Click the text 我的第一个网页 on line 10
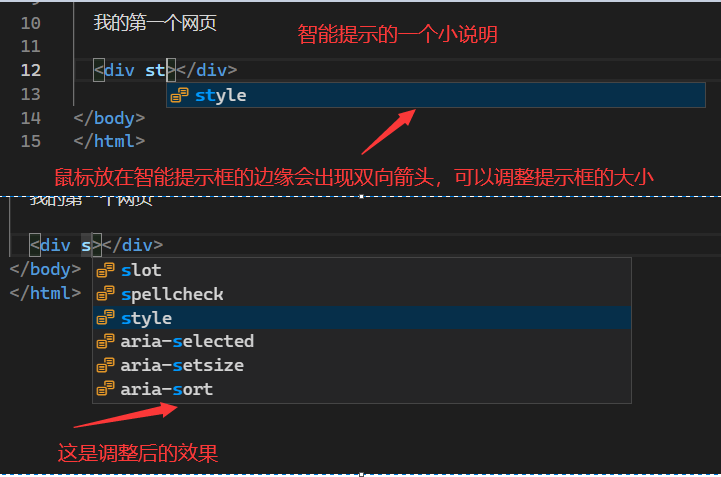Viewport: 721px width, 477px height. (154, 22)
